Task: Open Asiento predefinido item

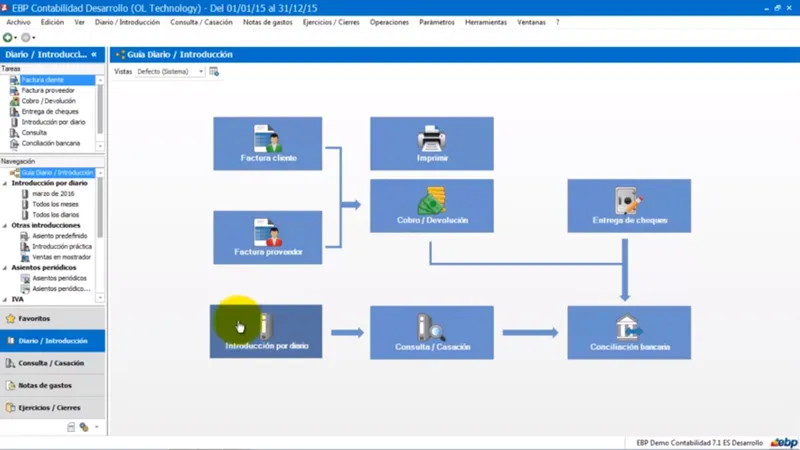Action: click(x=59, y=236)
